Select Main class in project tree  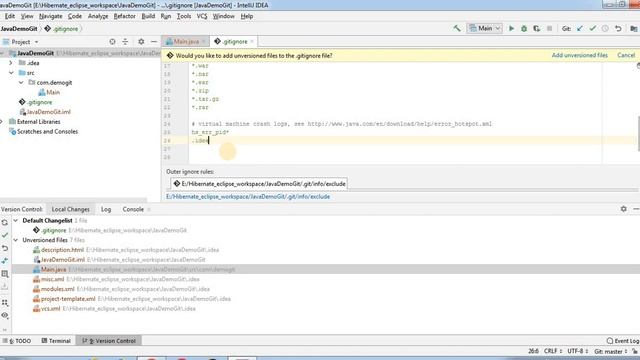(49, 92)
